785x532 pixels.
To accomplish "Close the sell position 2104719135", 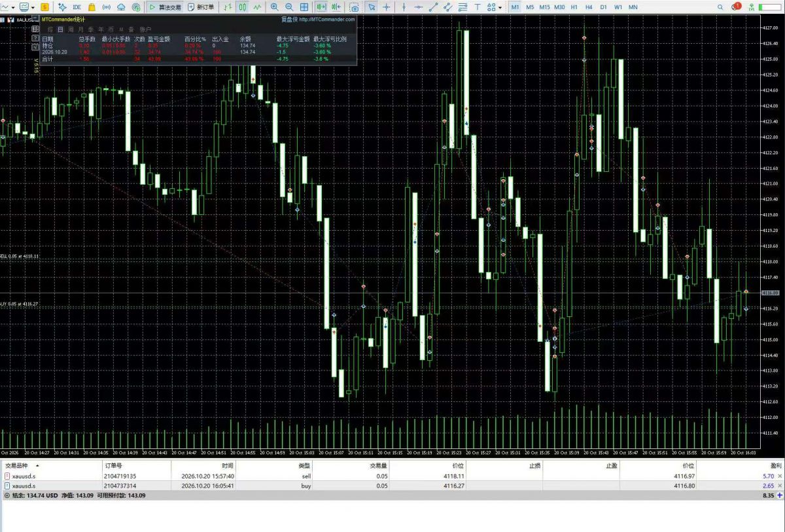I will [x=780, y=476].
